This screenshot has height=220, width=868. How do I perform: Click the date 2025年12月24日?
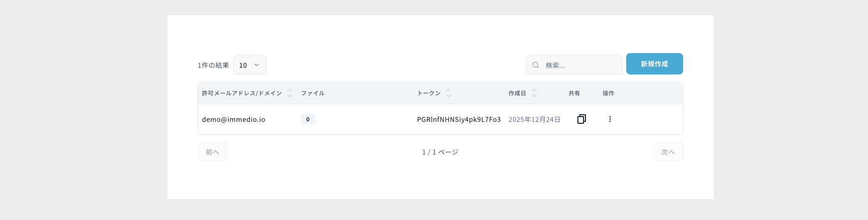coord(534,119)
